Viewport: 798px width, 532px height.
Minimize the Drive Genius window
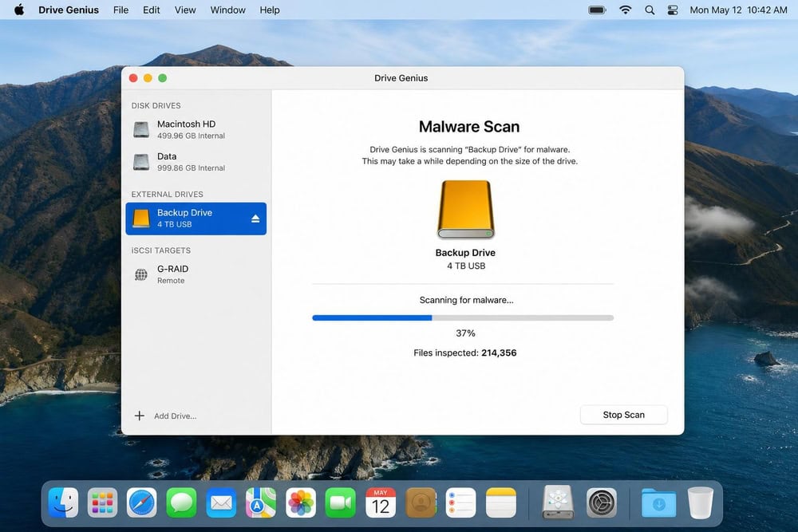point(148,78)
